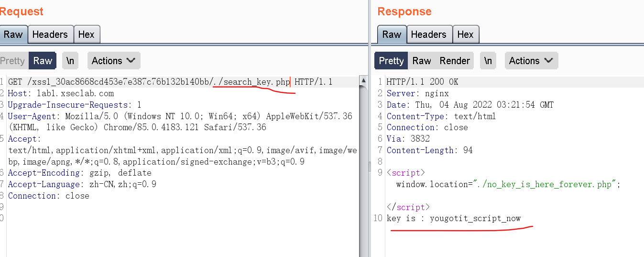Click the Host header line lab1.xseclab.com

coord(61,93)
